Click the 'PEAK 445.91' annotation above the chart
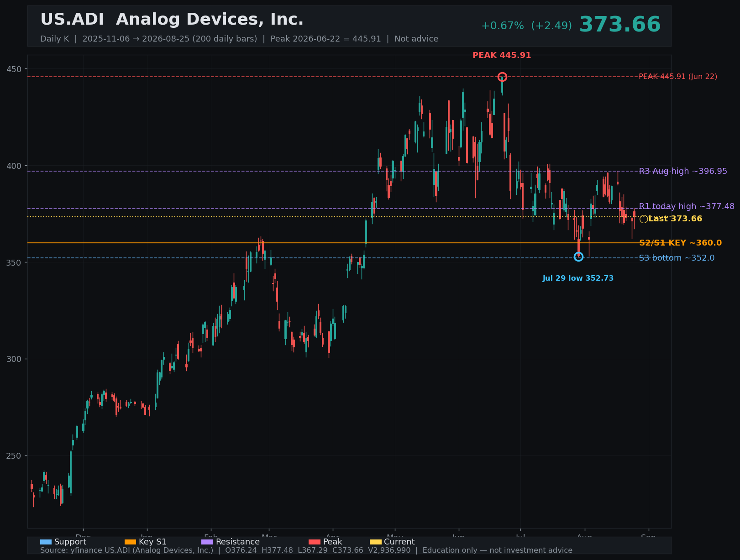Viewport: 740px width, 560px height. tap(502, 55)
